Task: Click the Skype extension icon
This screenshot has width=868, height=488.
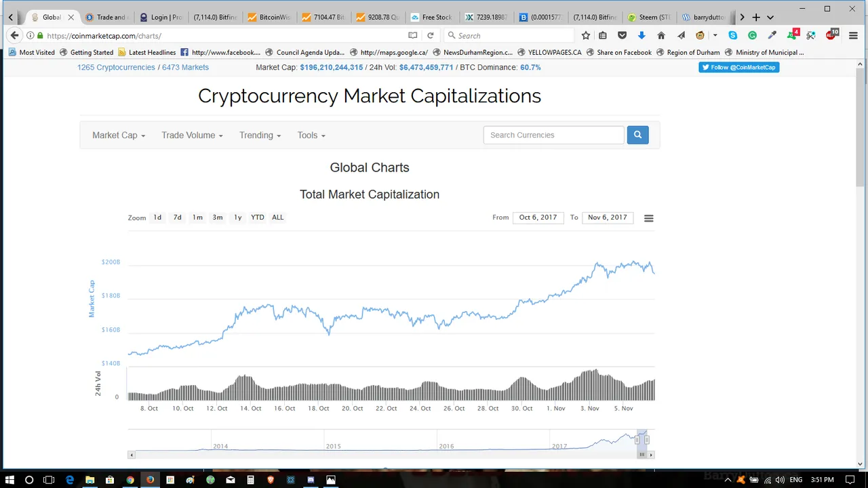Action: (732, 35)
